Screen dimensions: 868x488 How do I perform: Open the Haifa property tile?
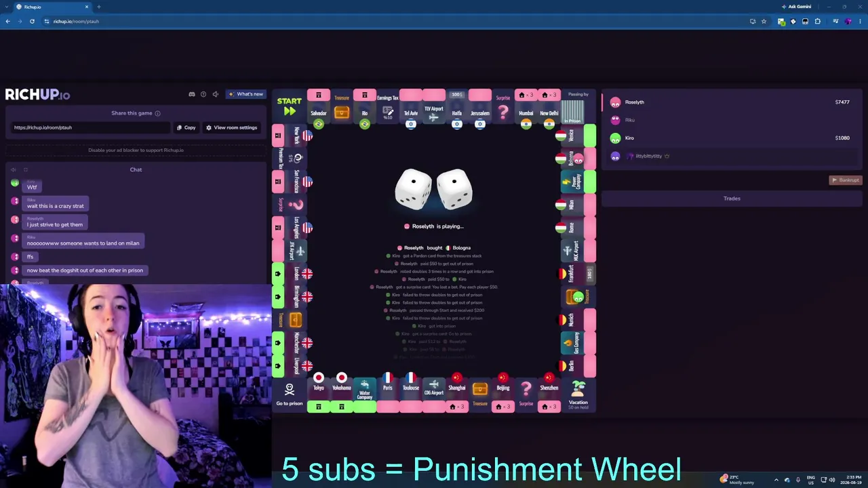pos(456,107)
